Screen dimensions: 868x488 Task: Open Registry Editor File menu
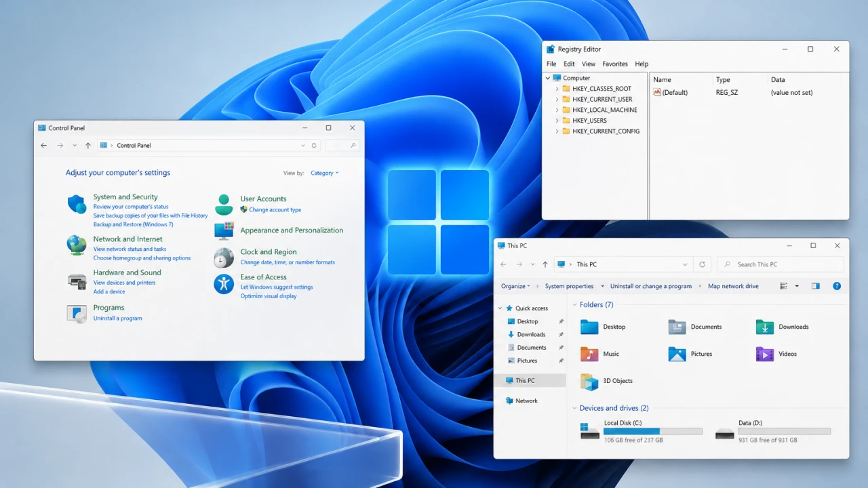(551, 64)
